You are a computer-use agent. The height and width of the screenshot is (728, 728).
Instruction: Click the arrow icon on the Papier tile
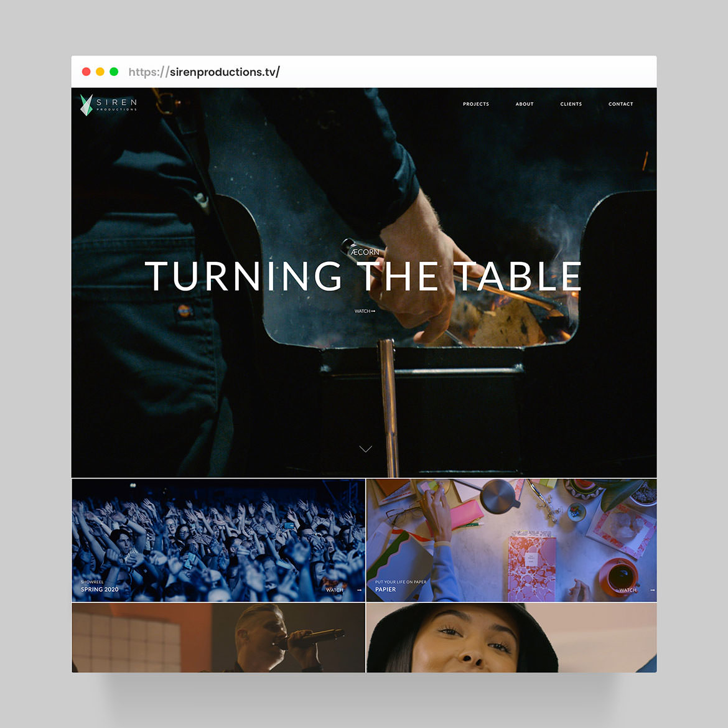[x=652, y=590]
